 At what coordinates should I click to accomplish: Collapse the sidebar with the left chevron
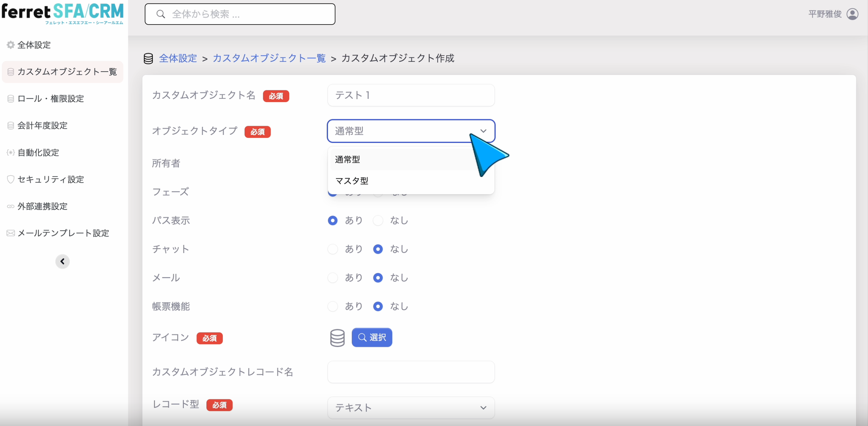pyautogui.click(x=62, y=261)
